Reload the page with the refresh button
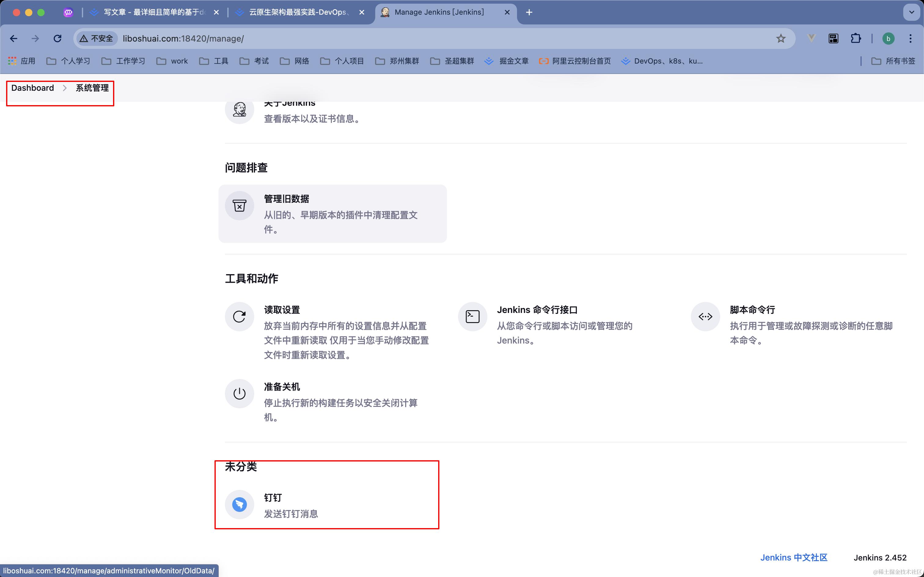Image resolution: width=924 pixels, height=577 pixels. point(57,39)
